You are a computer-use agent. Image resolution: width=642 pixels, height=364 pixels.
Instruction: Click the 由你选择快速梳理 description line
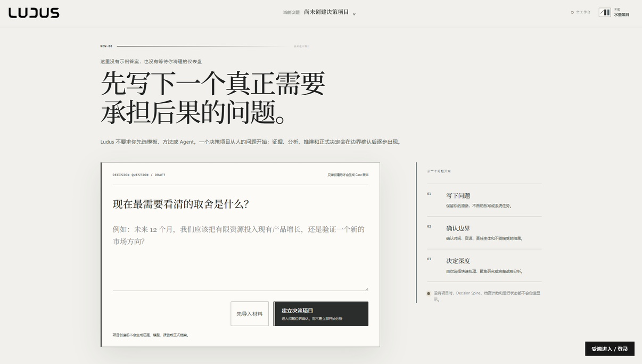click(484, 271)
